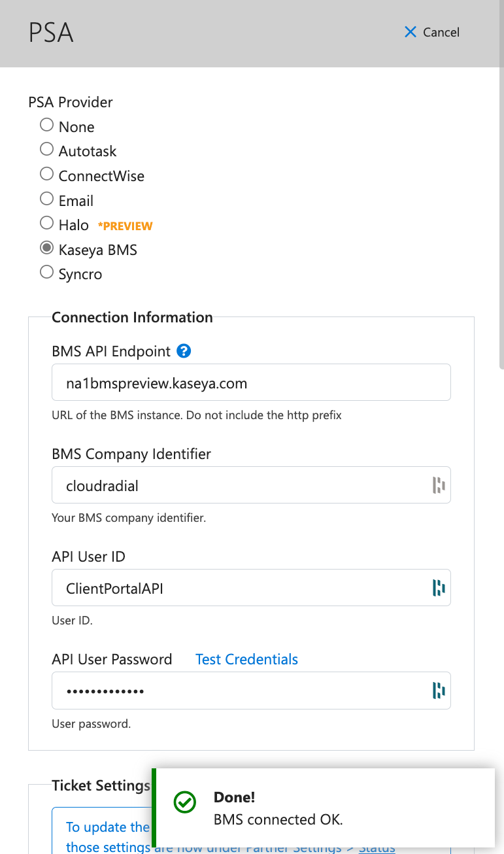Click password manager icon in Company Identifier field
Viewport: 504px width, 854px height.
439,485
